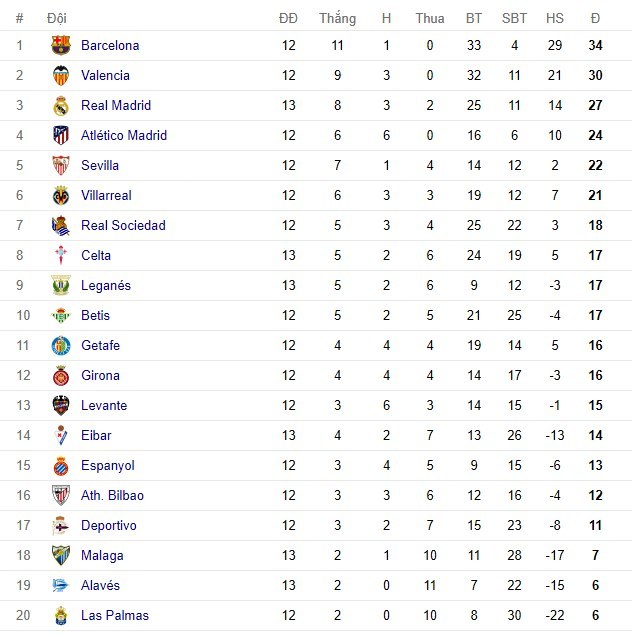The height and width of the screenshot is (635, 632).
Task: Click the Malaga club crest icon
Action: pos(61,555)
